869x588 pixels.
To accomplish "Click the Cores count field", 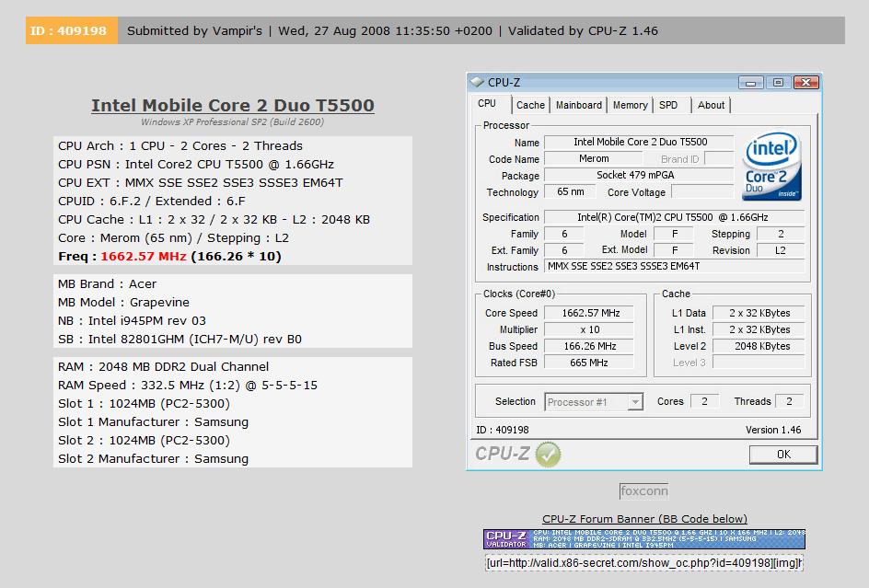I will coord(705,401).
